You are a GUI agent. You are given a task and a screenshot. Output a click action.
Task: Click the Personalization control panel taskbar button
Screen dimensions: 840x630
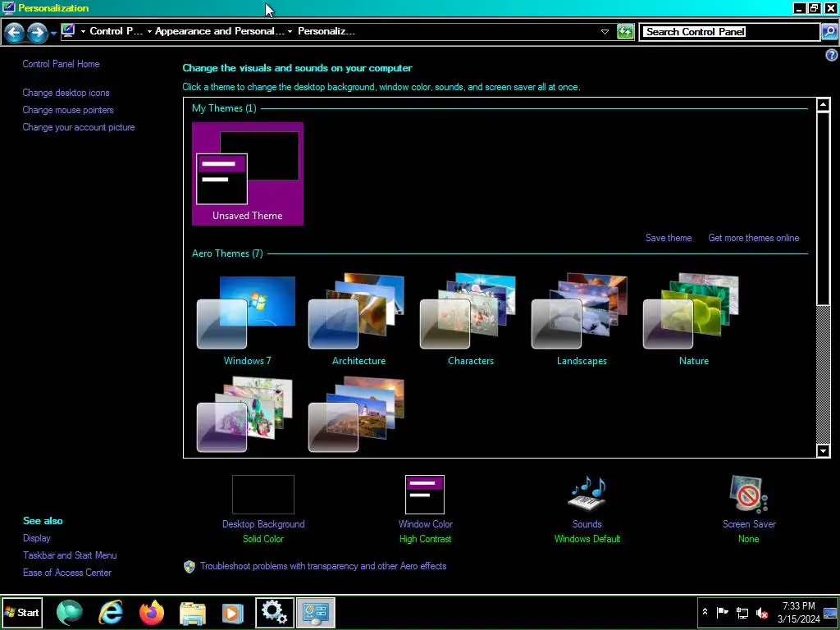pos(316,613)
